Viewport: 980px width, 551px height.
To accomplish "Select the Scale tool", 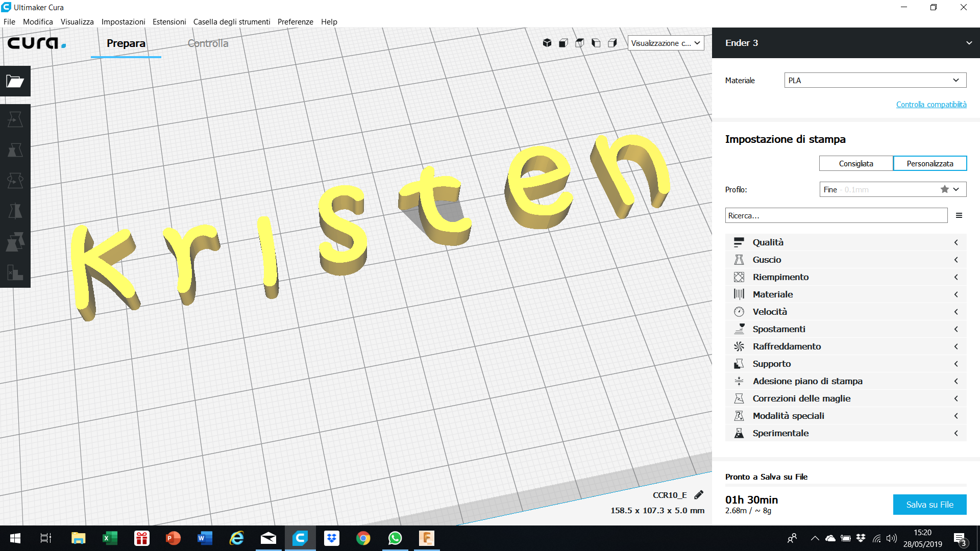I will click(x=15, y=149).
